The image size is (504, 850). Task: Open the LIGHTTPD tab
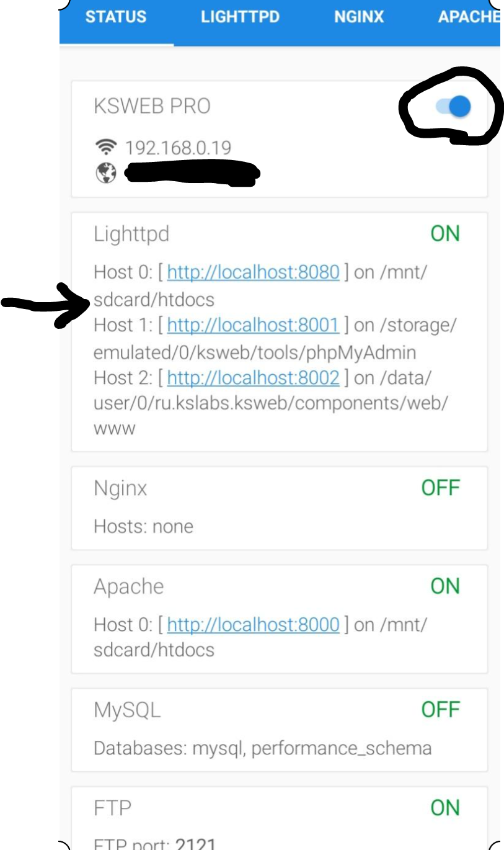240,17
